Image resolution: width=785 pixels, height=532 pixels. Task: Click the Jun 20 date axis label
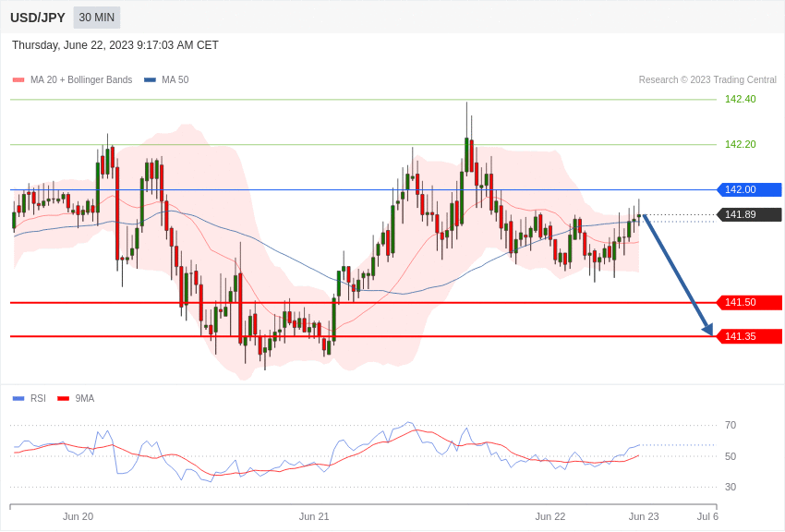tap(78, 516)
